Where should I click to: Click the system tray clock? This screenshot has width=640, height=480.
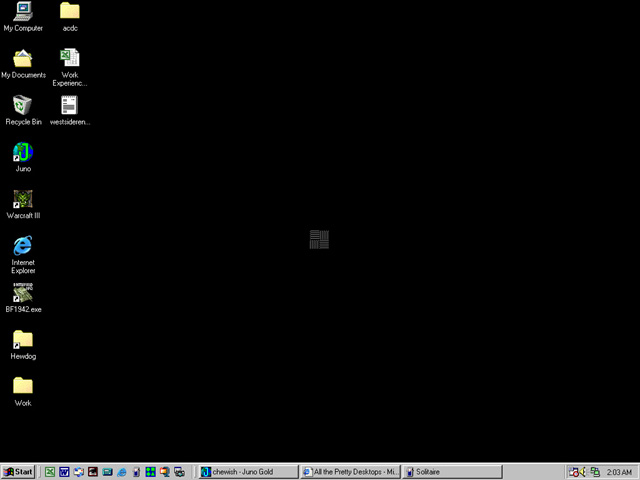point(619,471)
